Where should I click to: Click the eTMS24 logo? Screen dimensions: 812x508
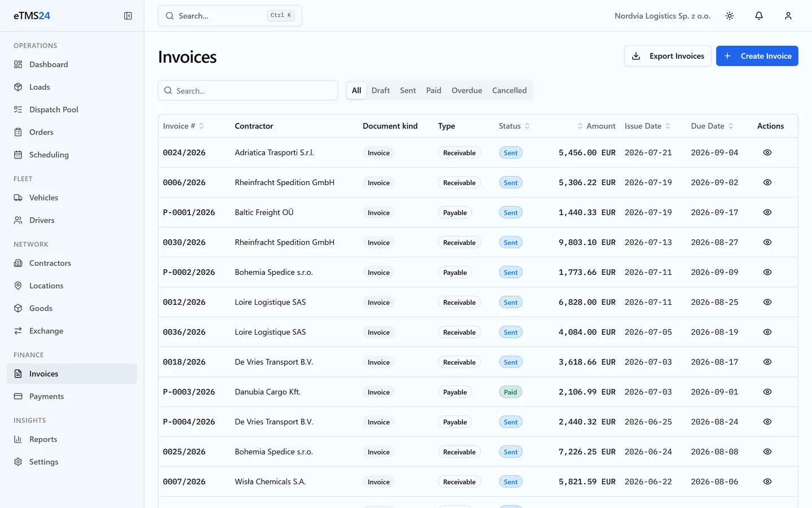(32, 16)
